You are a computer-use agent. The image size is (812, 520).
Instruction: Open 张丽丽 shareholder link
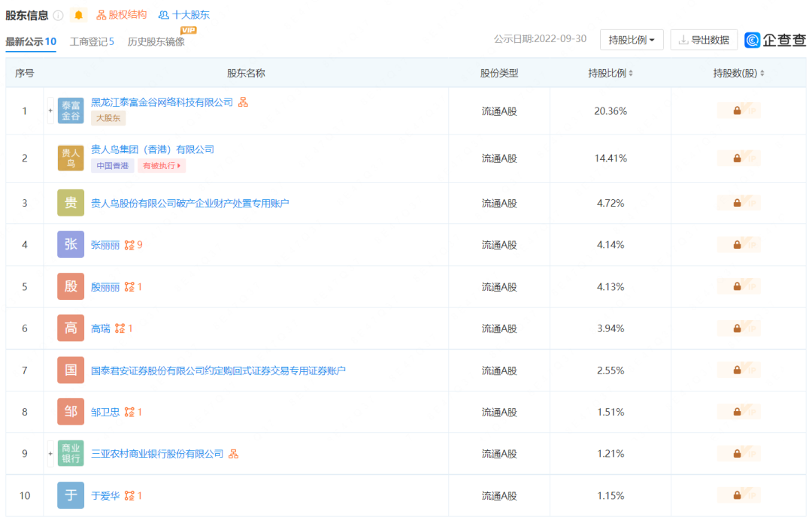tap(105, 245)
